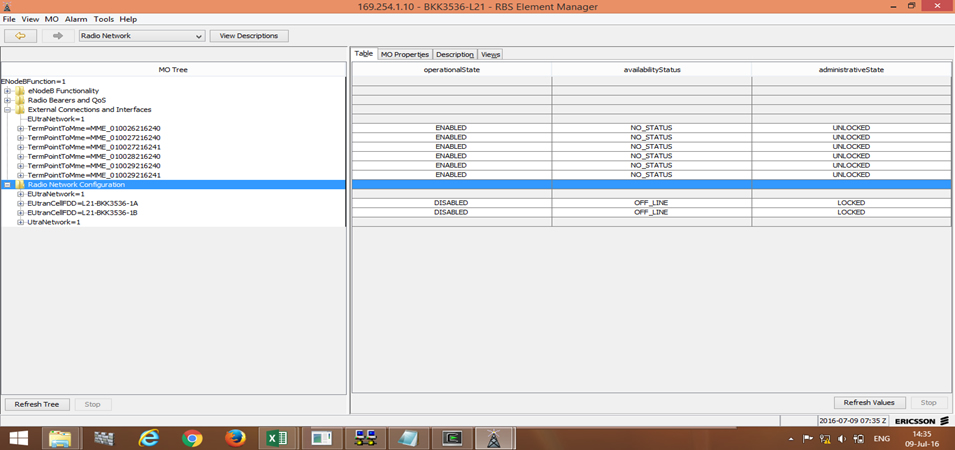Expand EUtranCellFDD=L21-BKK3536-1A
This screenshot has width=955, height=450.
tap(20, 203)
